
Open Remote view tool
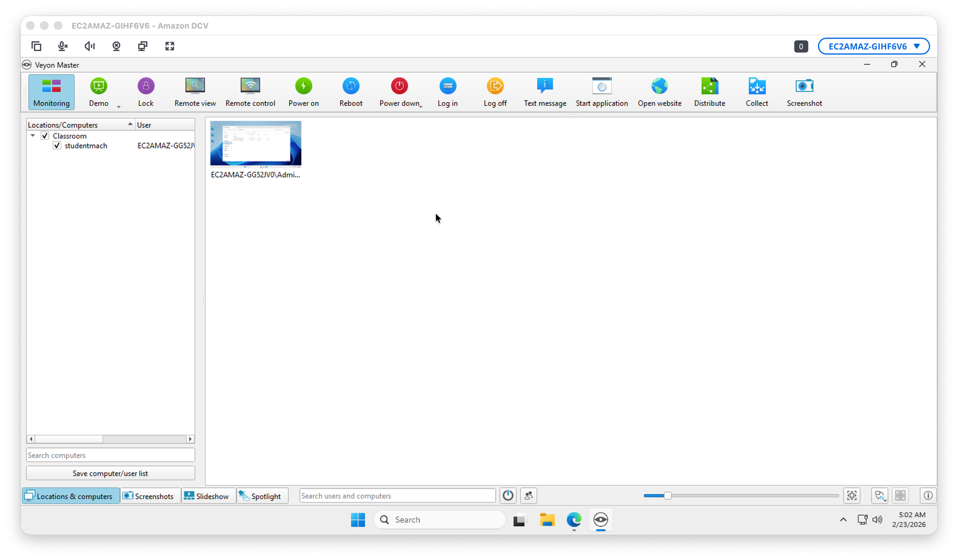pyautogui.click(x=195, y=91)
